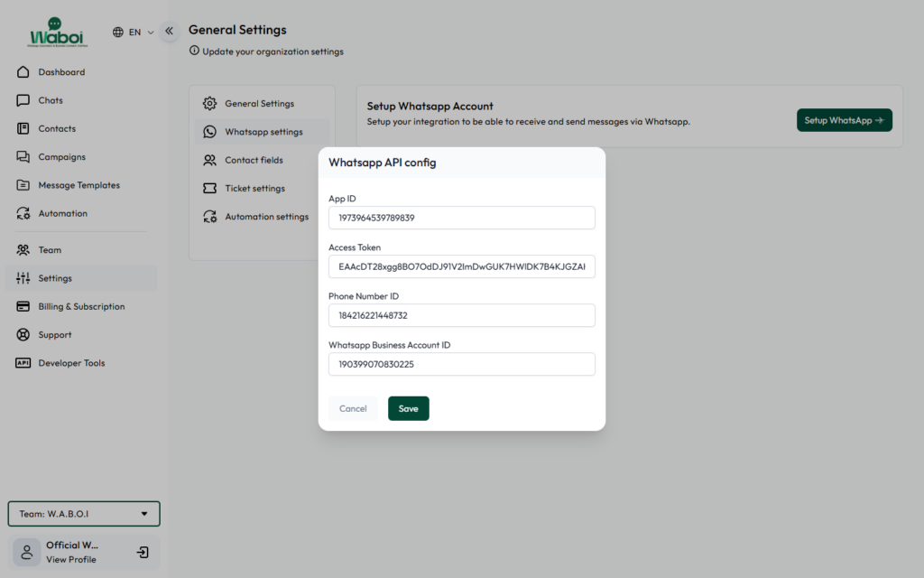The image size is (924, 578).
Task: Click the info icon near Update your organization settings
Action: point(194,51)
